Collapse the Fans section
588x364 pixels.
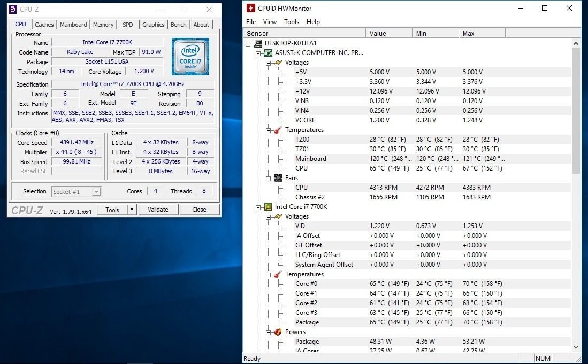coord(269,178)
